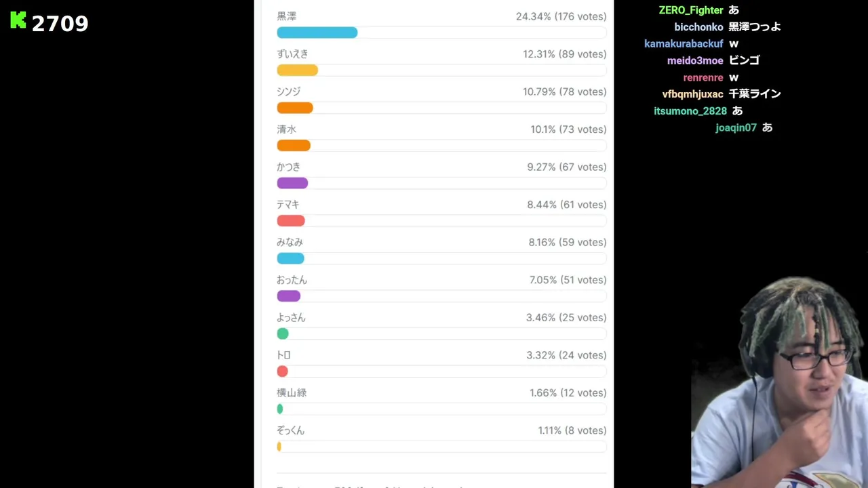Viewport: 868px width, 488px height.
Task: Click the purple おったん result bar
Action: click(288, 296)
